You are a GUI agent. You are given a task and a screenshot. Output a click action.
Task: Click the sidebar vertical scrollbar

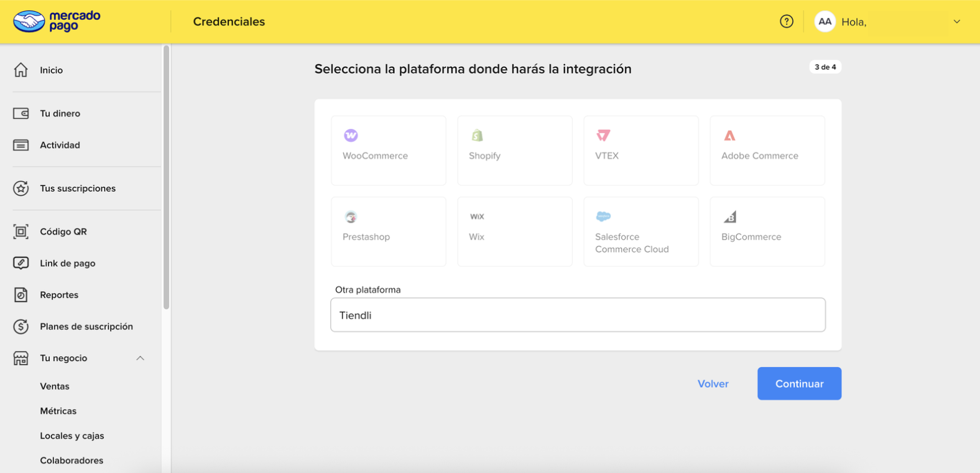point(166,177)
